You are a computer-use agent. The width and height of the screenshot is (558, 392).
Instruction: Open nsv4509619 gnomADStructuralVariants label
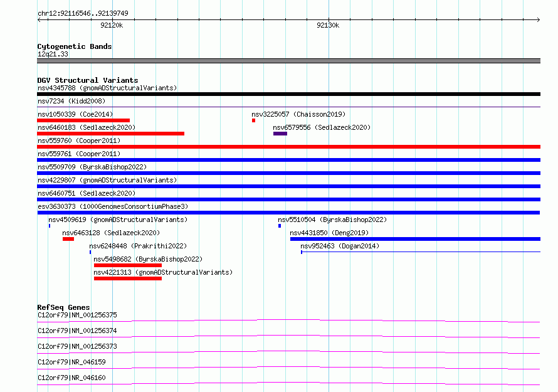click(118, 220)
